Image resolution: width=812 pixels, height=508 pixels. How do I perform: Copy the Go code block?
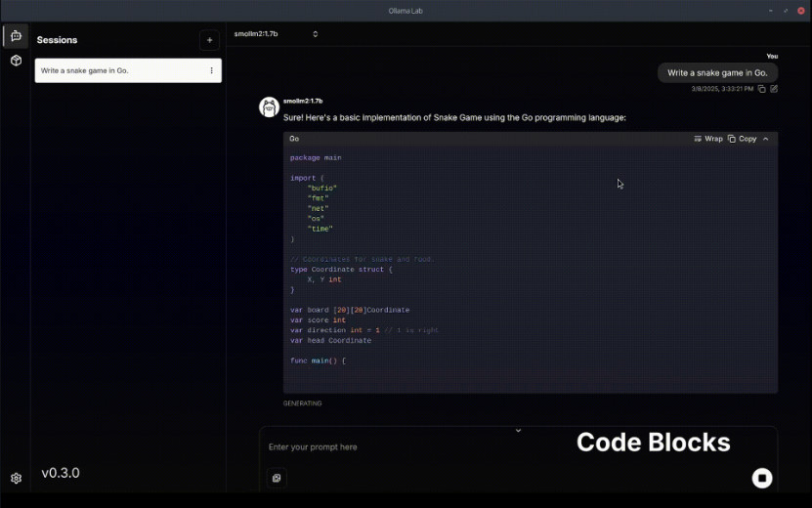(x=742, y=139)
